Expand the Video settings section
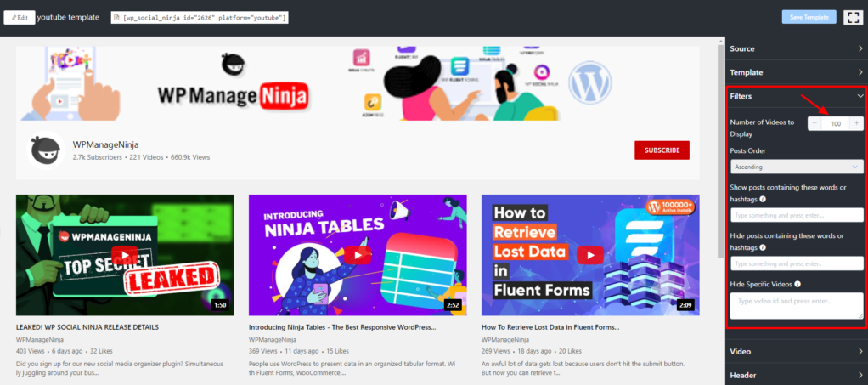This screenshot has width=868, height=385. coord(796,351)
